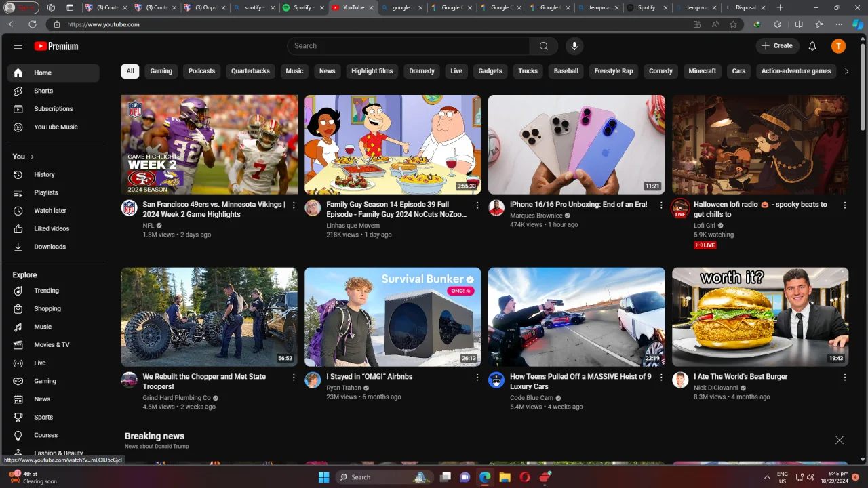Open more options for the OMG Airbnbs video
868x488 pixels.
coord(477,378)
